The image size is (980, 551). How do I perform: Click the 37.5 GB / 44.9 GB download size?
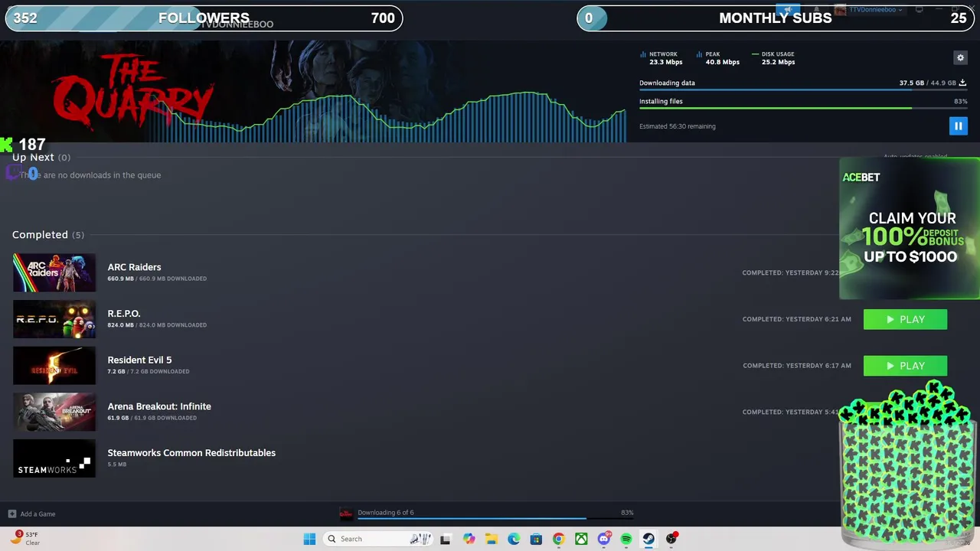(x=927, y=83)
